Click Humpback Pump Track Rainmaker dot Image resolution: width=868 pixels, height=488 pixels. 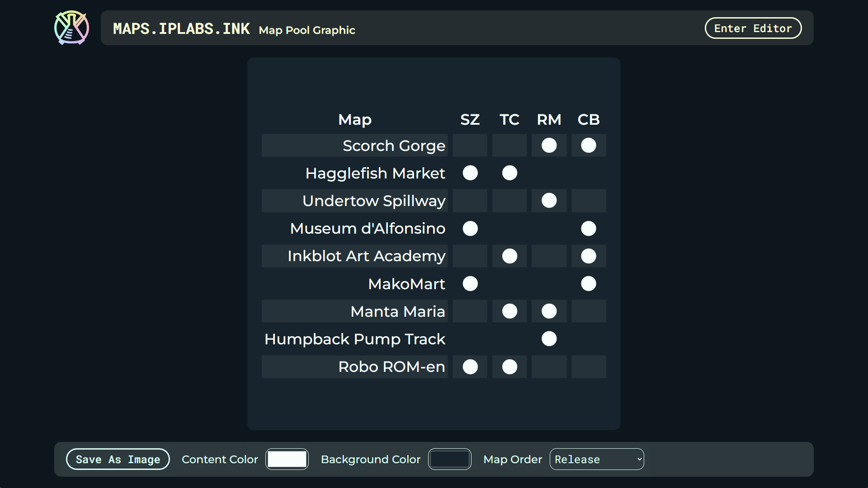549,339
